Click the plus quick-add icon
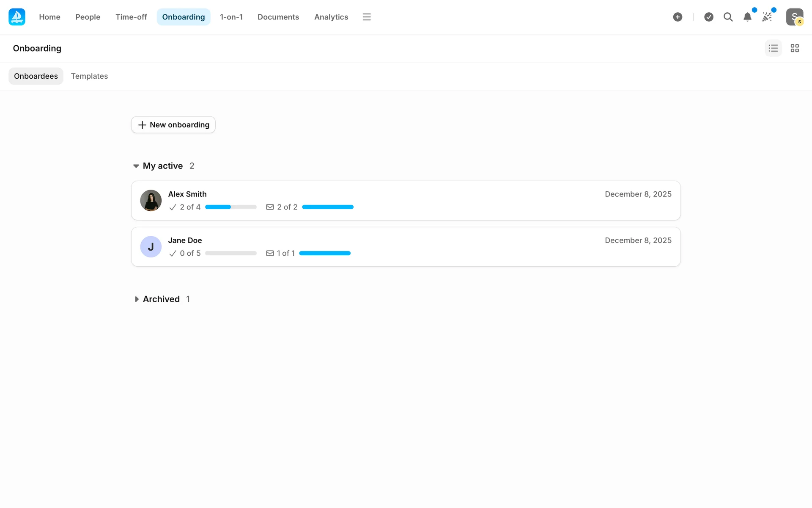Viewport: 812px width, 508px height. pos(678,17)
